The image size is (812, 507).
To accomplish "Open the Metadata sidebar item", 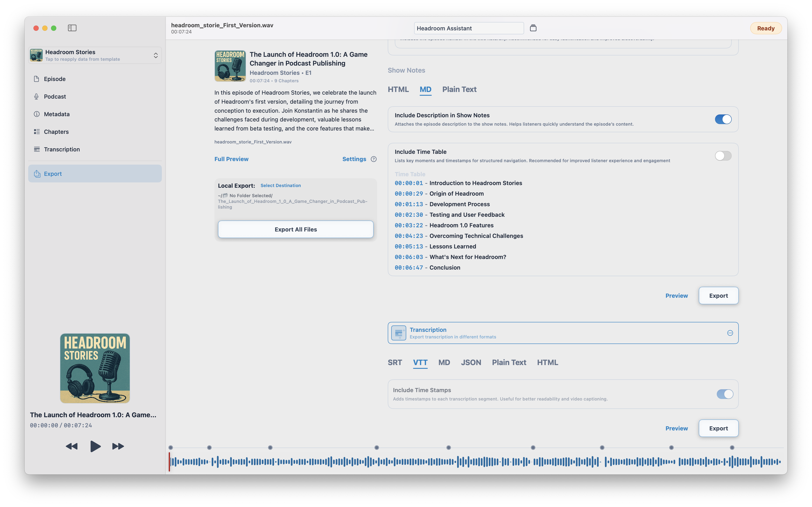I will point(57,114).
